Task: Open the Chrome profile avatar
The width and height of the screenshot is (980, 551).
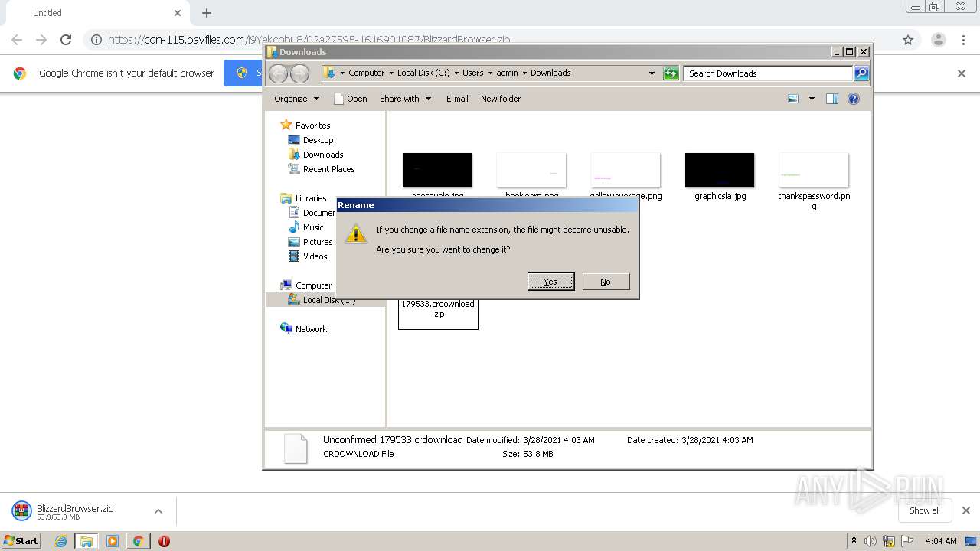Action: tap(938, 40)
